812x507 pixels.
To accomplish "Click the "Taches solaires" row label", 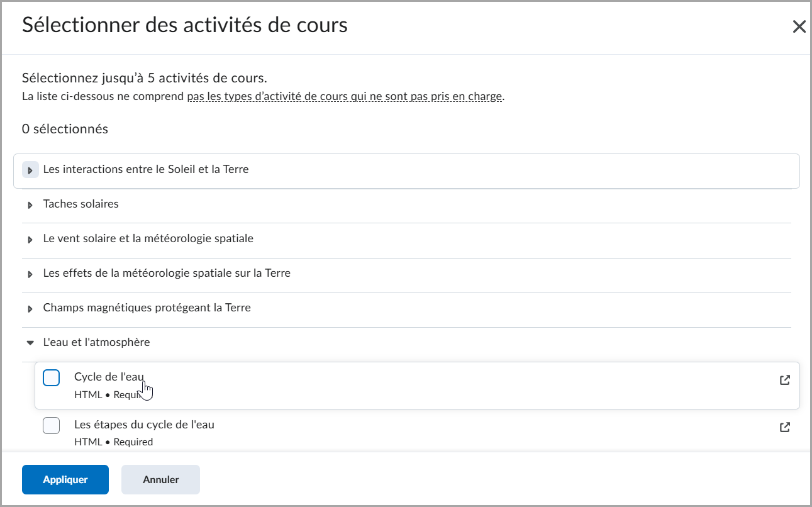I will 81,204.
